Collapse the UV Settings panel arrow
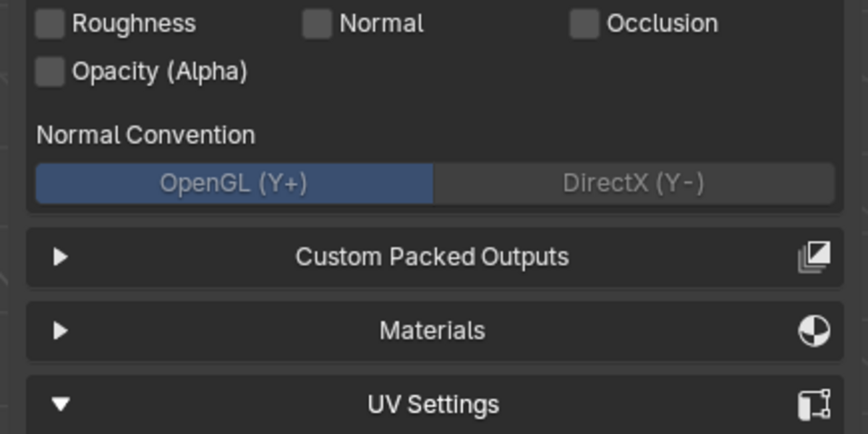Screen dimensions: 868x434 point(61,404)
